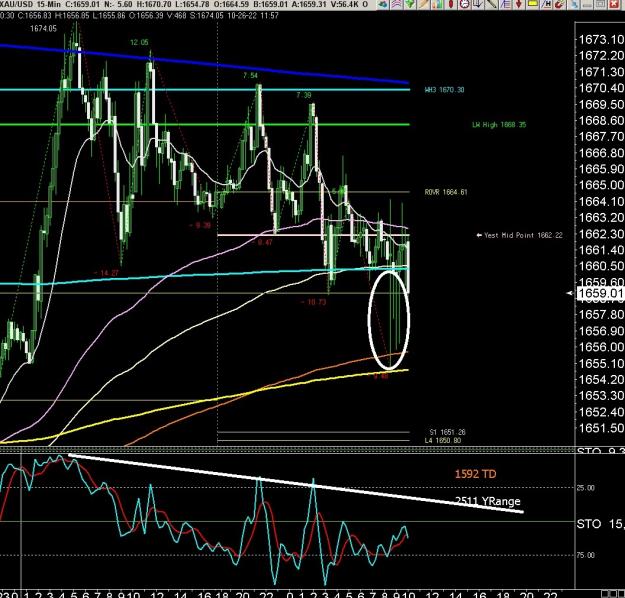Click the 1674.05 swing high label
This screenshot has height=598, width=625.
tap(43, 29)
